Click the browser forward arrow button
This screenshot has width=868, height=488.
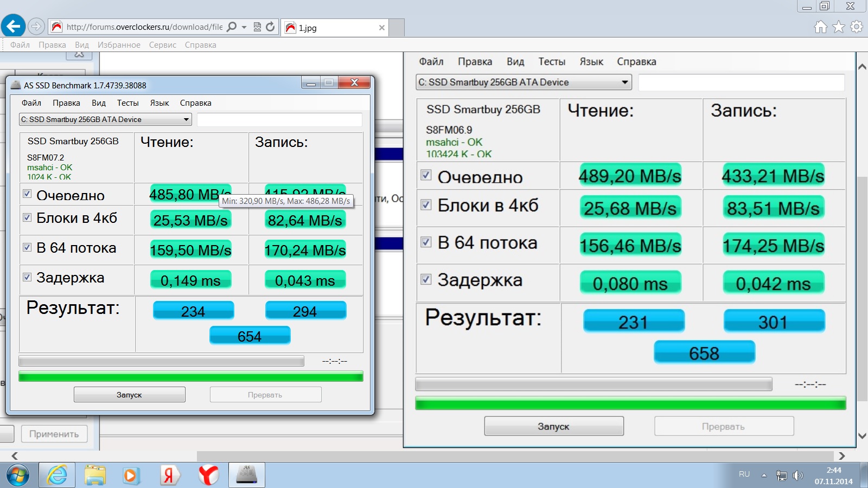pyautogui.click(x=36, y=26)
